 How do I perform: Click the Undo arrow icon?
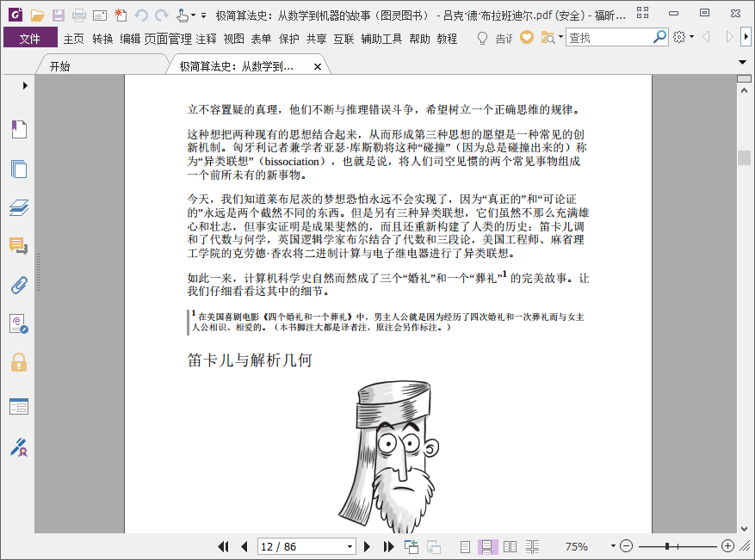[x=141, y=15]
